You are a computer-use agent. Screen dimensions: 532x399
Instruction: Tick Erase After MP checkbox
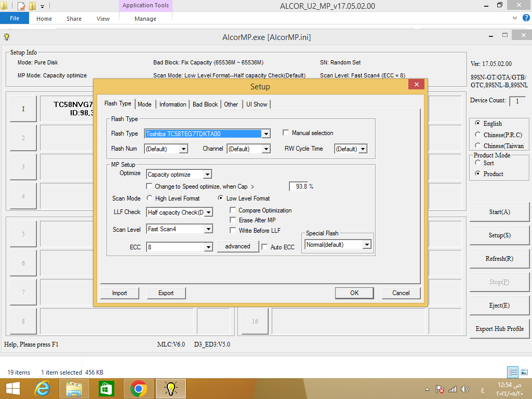233,220
